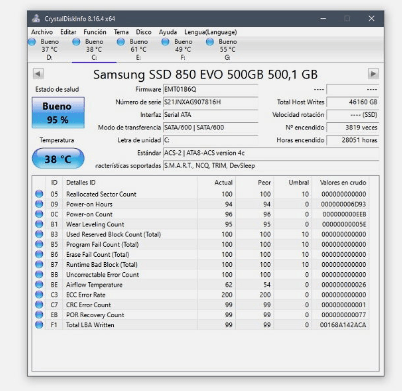Click raw value 00168A142ACA

pyautogui.click(x=343, y=325)
